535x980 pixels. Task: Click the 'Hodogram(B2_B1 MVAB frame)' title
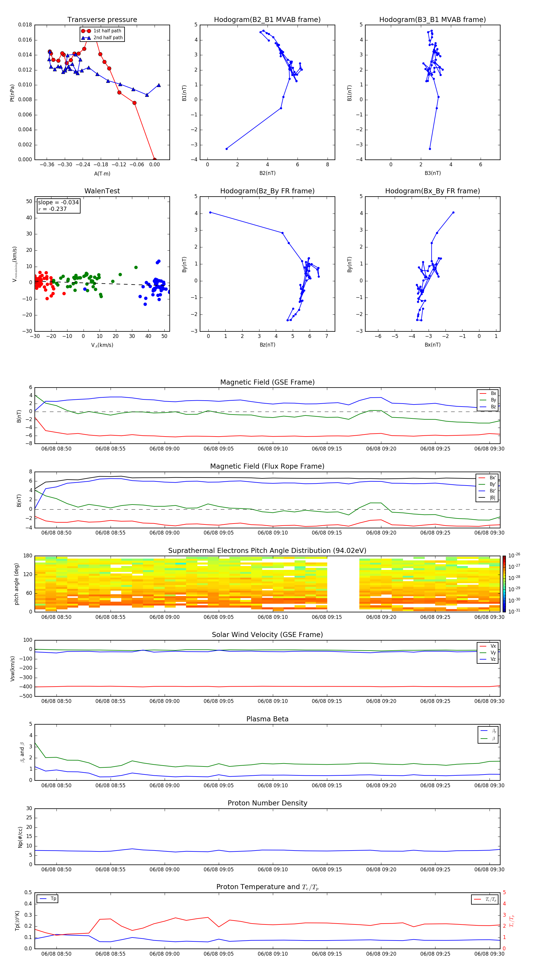[x=267, y=19]
